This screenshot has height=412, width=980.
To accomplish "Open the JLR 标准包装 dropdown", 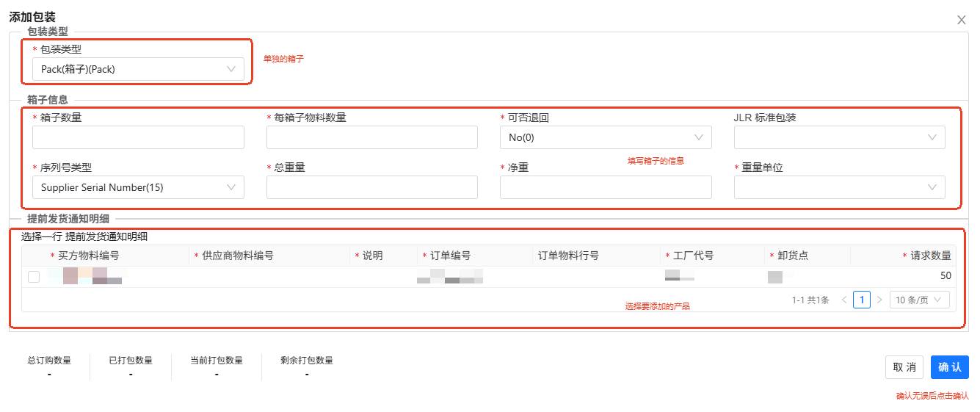I will tap(839, 137).
